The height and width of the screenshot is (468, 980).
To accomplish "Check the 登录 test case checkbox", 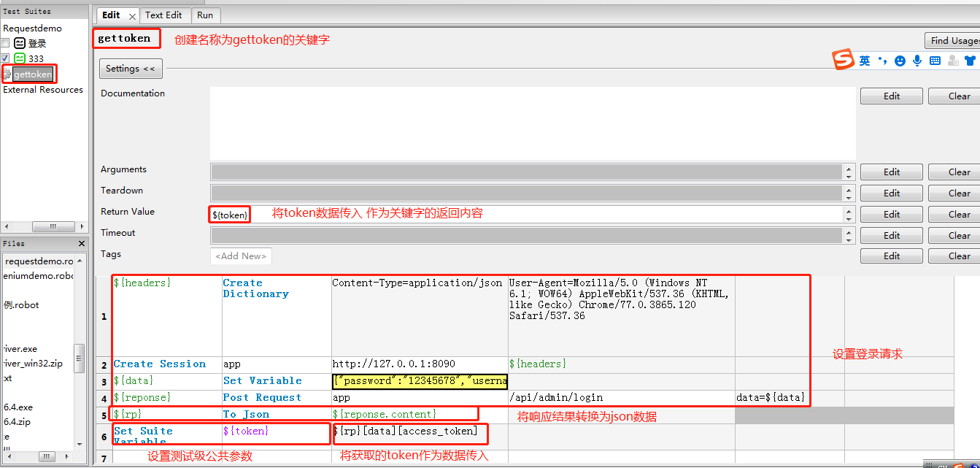I will pos(6,42).
